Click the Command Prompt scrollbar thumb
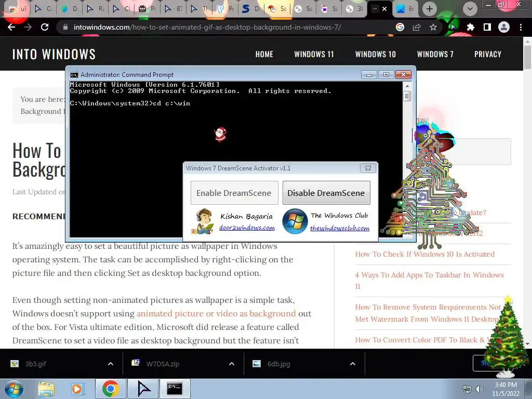This screenshot has width=532, height=399. (407, 96)
